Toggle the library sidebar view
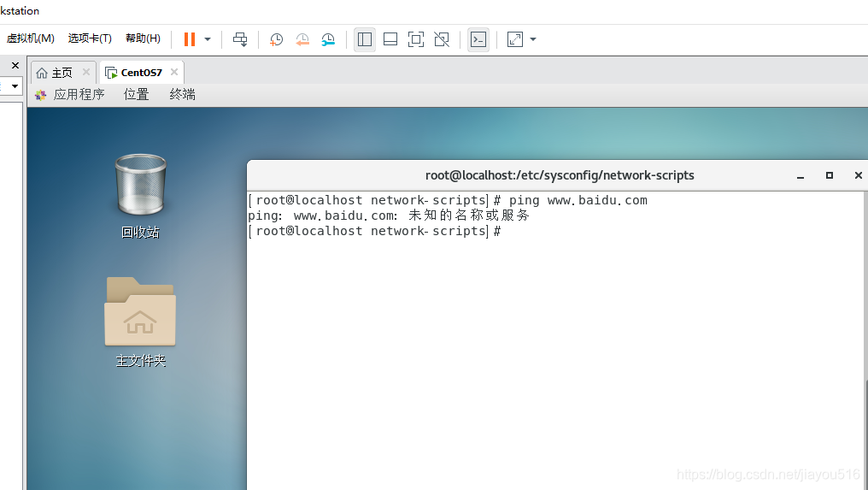The height and width of the screenshot is (490, 868). point(365,39)
